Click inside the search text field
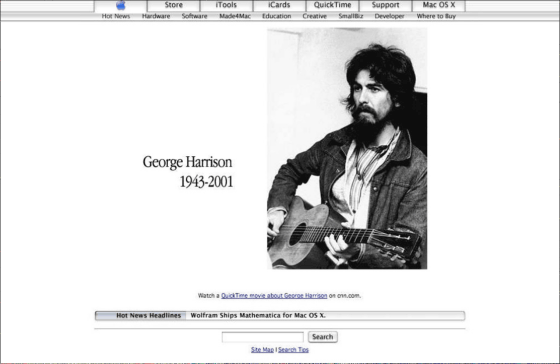The height and width of the screenshot is (364, 560). (263, 337)
